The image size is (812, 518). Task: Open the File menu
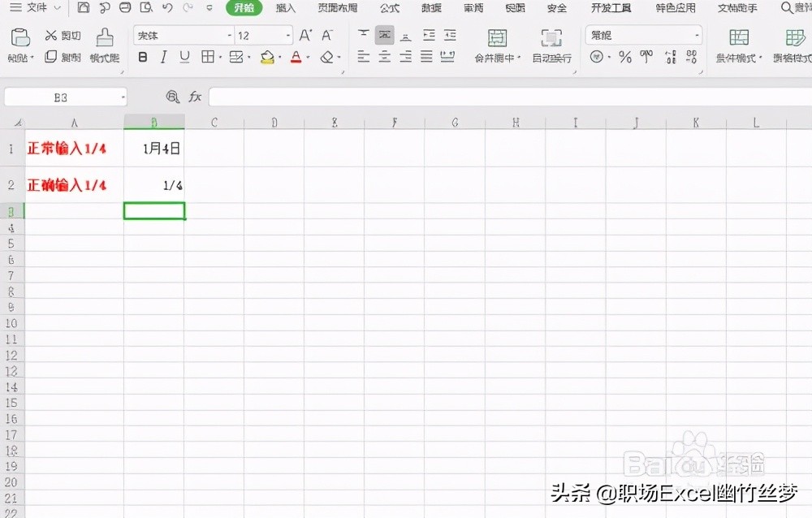(x=37, y=7)
